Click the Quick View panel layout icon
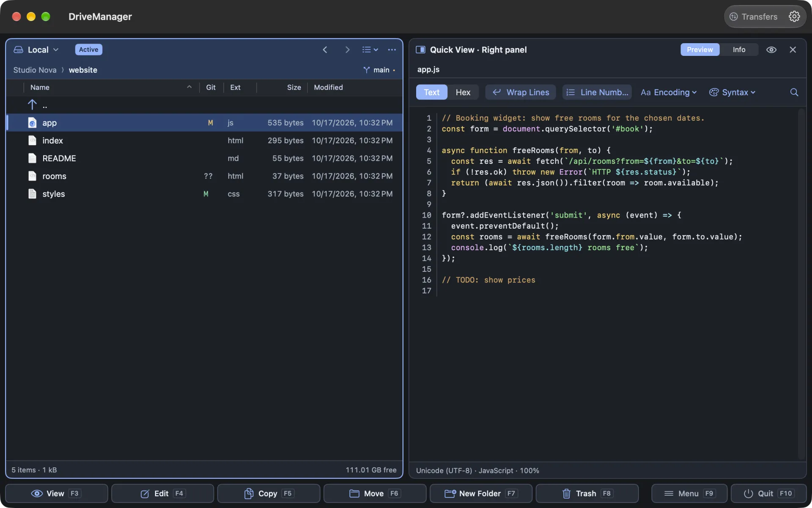The image size is (812, 508). [x=420, y=50]
